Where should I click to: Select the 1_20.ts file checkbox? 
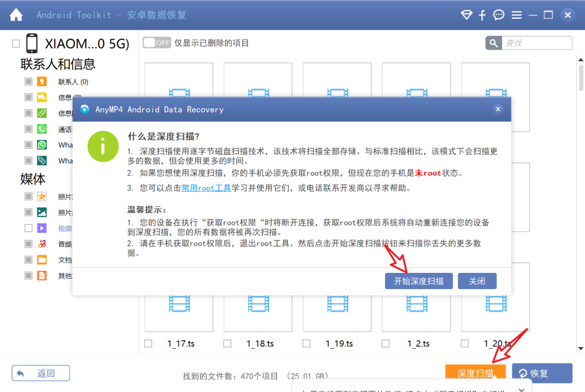click(x=465, y=343)
